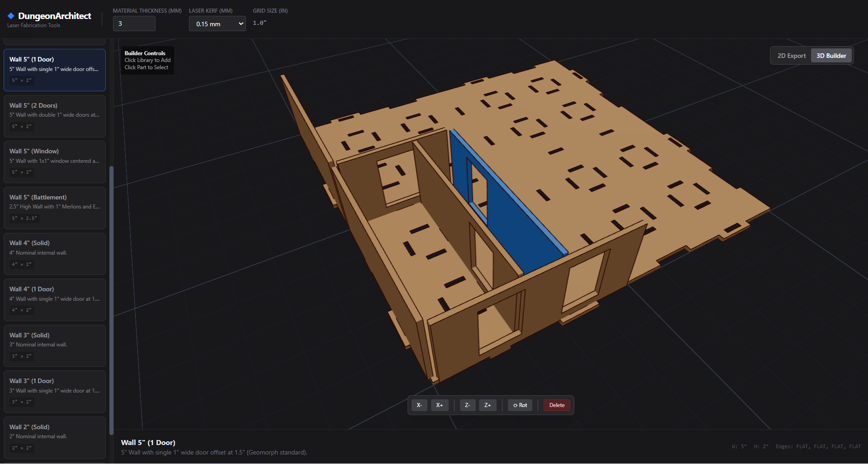The image size is (868, 464).
Task: Click the H: 2" height readout
Action: tap(761, 446)
